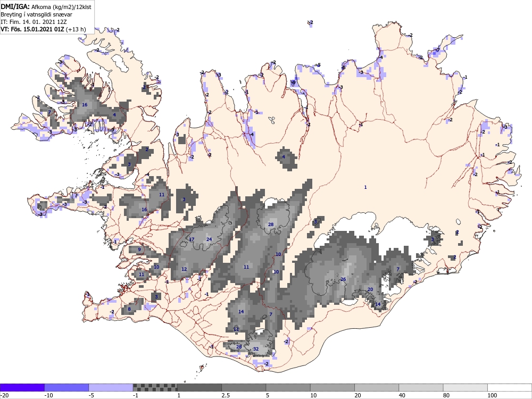Viewport: 532px width, 399px height.
Task: Click the map value '12' in the southwest highlands
Action: pos(184,269)
